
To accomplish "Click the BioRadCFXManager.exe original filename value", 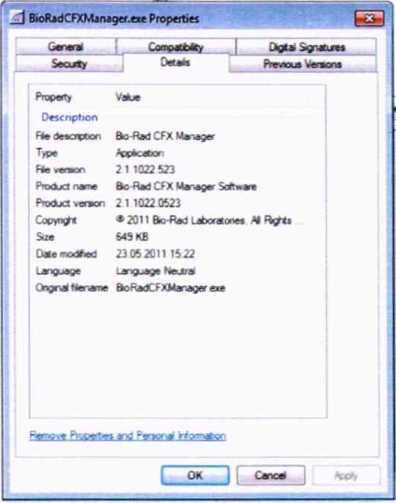I will tap(170, 288).
